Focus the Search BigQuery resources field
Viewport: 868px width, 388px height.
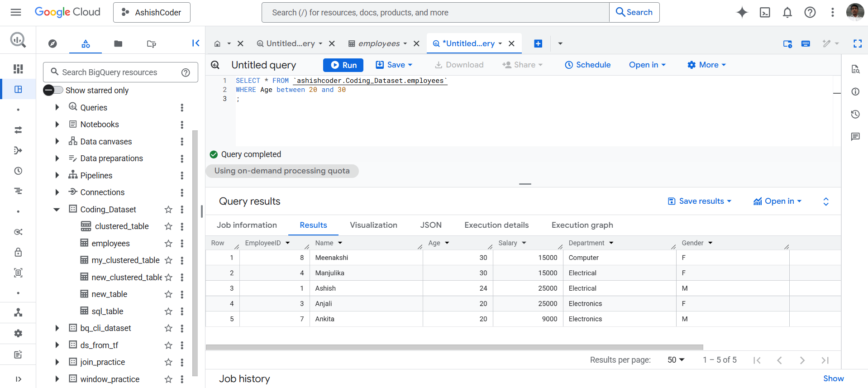click(120, 72)
